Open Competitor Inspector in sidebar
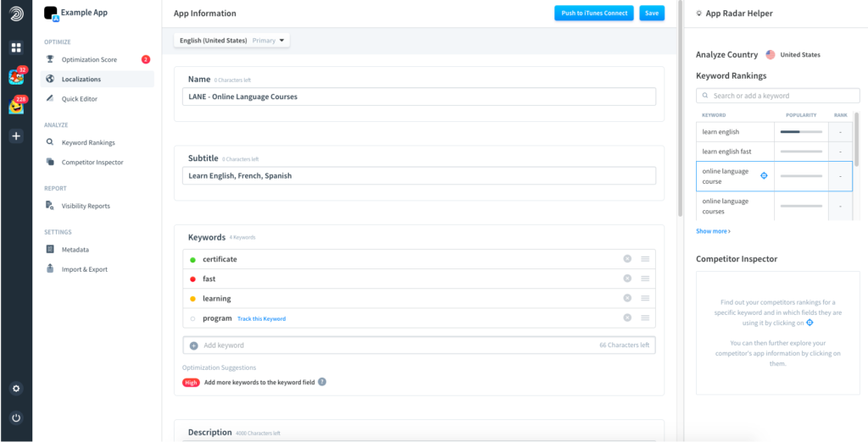The image size is (868, 442). point(92,163)
